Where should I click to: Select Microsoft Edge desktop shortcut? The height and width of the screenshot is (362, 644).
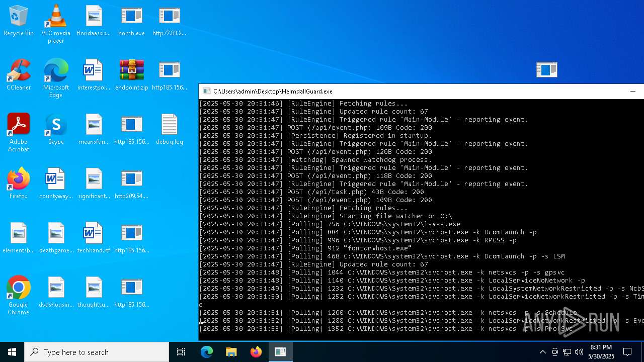click(56, 78)
